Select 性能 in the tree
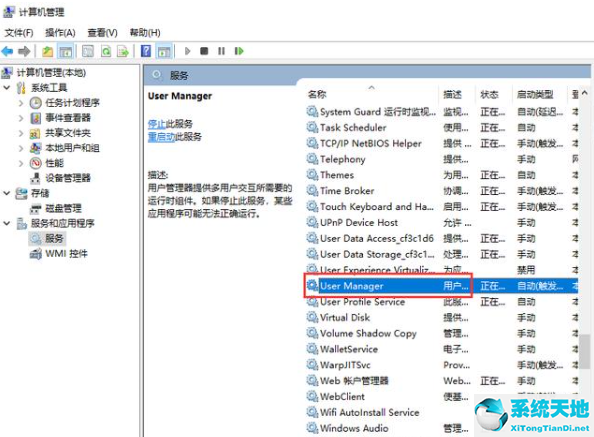The image size is (594, 437). pyautogui.click(x=55, y=163)
